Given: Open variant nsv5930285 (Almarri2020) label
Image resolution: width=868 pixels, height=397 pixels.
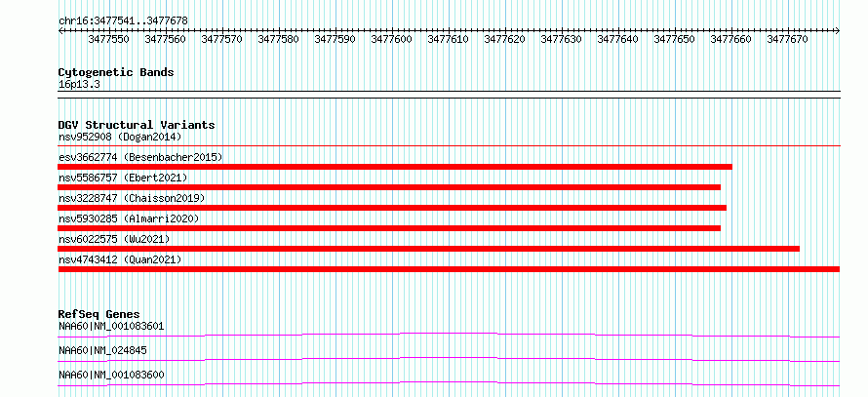Looking at the screenshot, I should tap(129, 218).
